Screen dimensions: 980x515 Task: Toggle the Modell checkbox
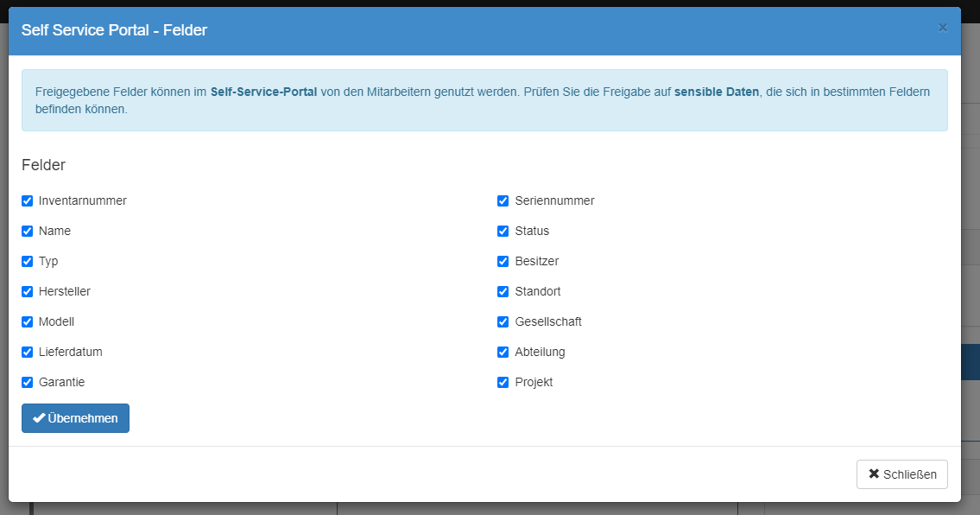28,322
